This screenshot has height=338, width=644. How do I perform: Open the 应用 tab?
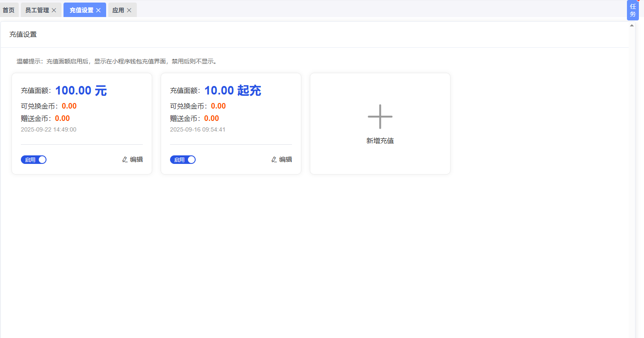click(118, 10)
